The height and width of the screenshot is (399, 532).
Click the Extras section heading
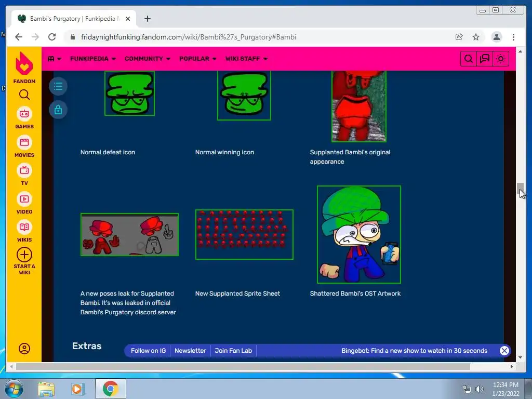point(87,345)
